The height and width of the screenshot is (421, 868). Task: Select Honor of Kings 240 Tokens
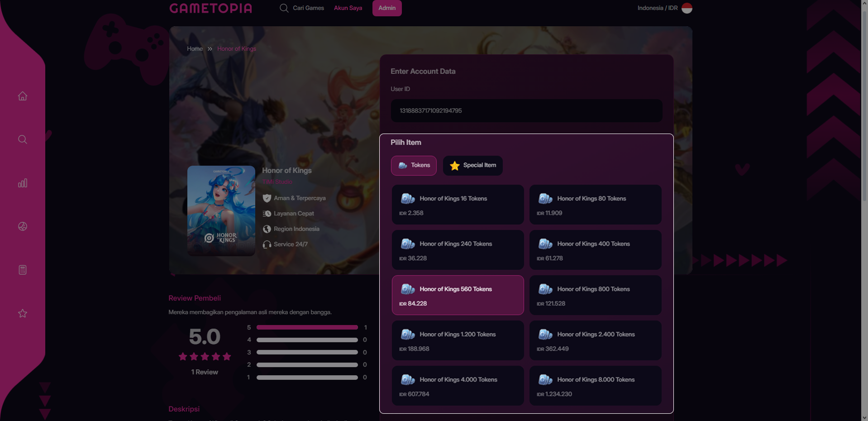point(458,250)
